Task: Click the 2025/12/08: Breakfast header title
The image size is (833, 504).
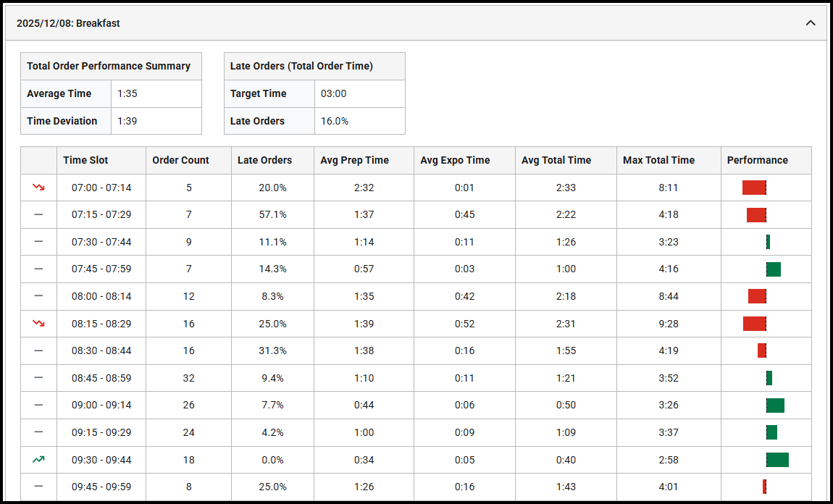Action: tap(68, 23)
